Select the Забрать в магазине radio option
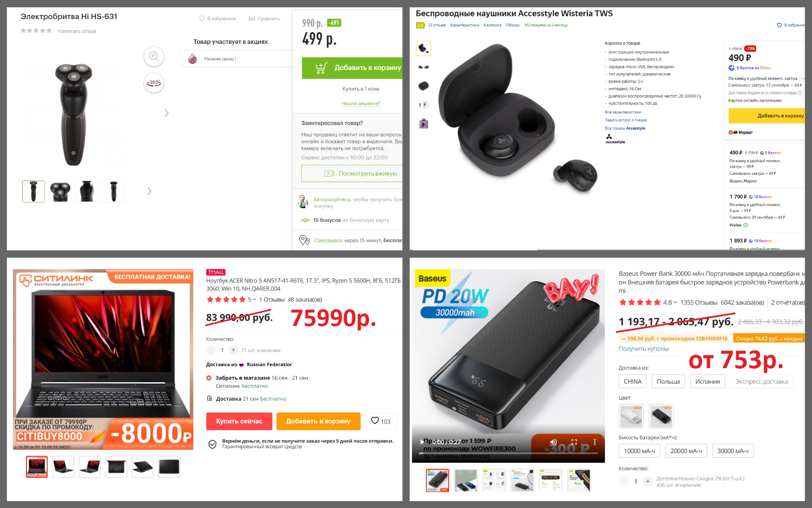The width and height of the screenshot is (812, 508). (209, 378)
